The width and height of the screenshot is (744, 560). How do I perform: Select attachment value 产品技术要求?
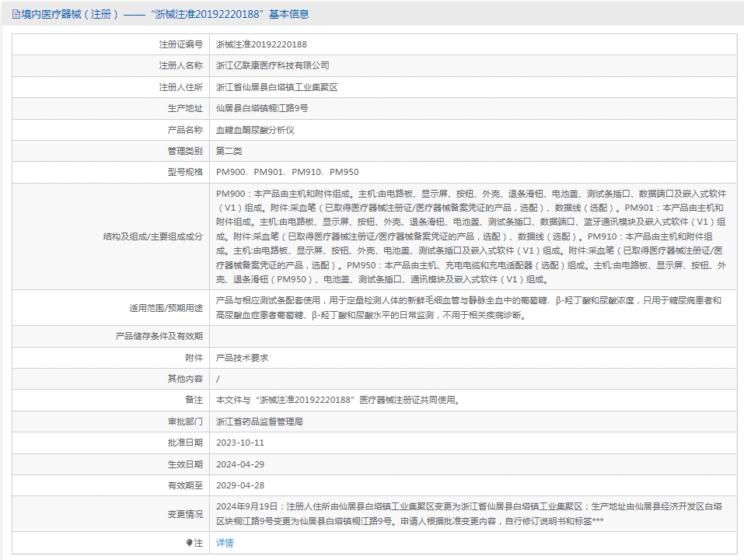point(242,357)
